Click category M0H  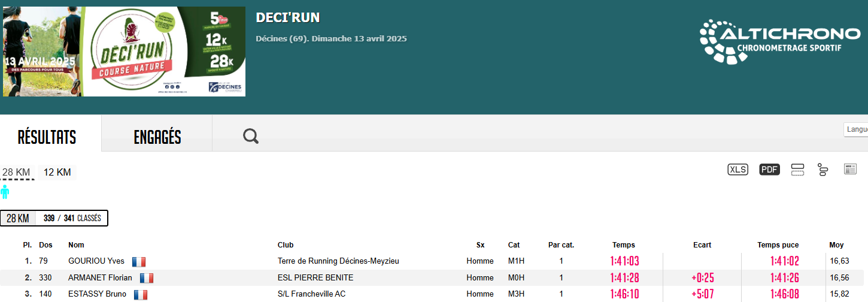[516, 278]
